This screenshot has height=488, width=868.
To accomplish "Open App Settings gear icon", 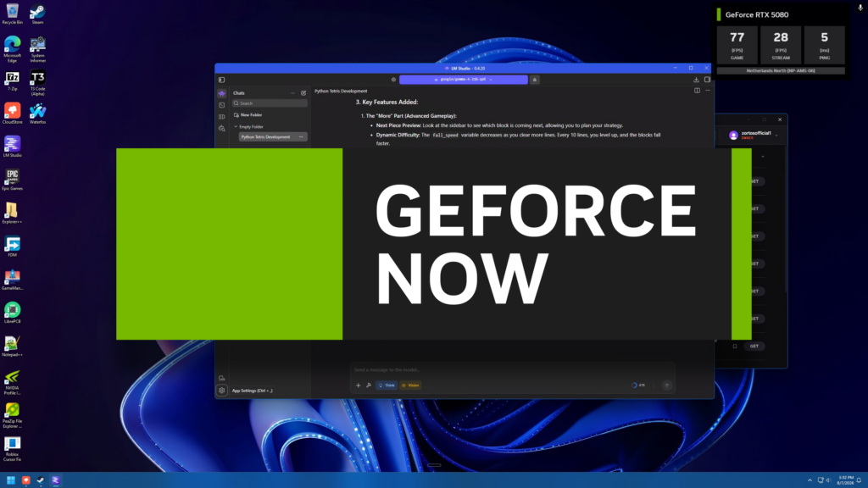I will [222, 391].
